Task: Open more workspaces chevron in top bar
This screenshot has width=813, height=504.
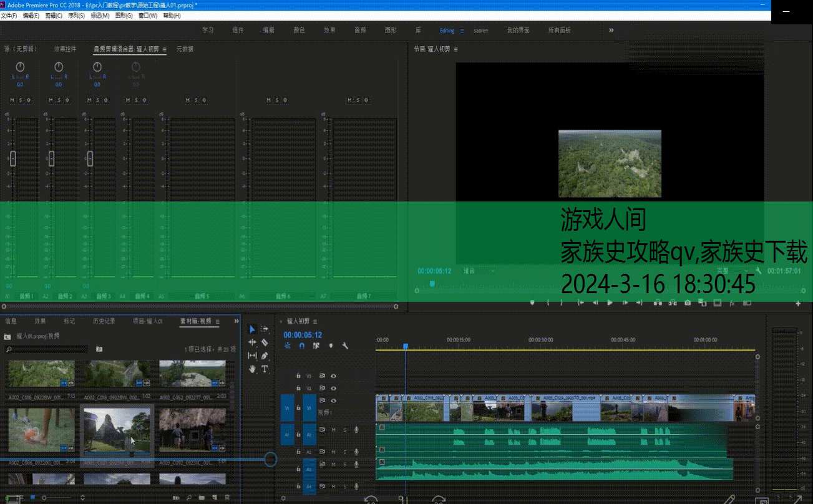Action: (611, 30)
